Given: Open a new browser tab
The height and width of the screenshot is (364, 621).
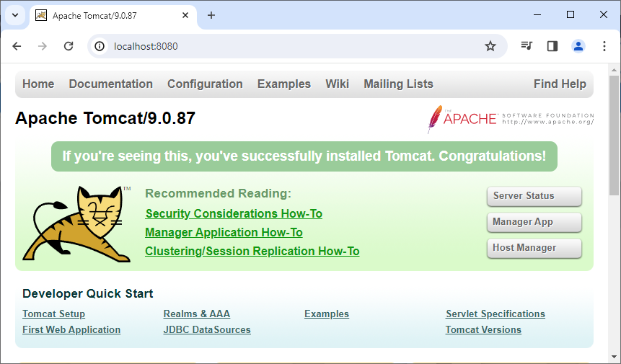Looking at the screenshot, I should coord(211,15).
